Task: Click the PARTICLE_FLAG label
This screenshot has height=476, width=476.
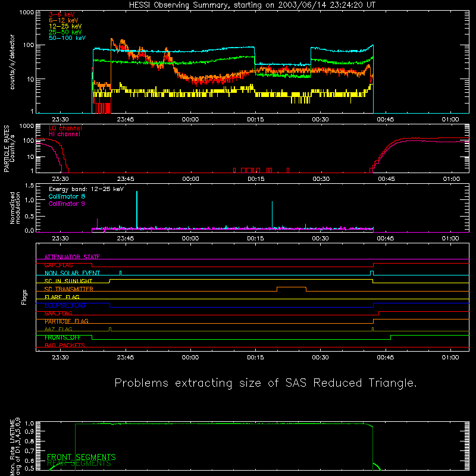Action: [x=67, y=321]
